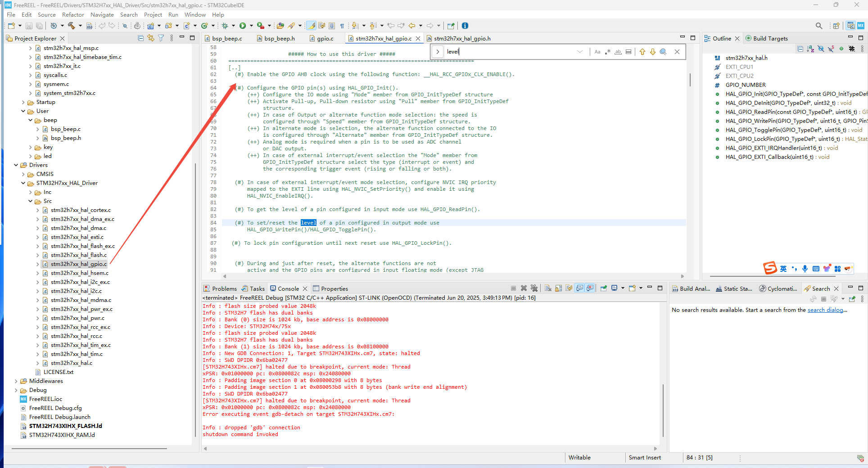868x468 pixels.
Task: Click Link with Editor in Project Explorer
Action: [x=150, y=38]
